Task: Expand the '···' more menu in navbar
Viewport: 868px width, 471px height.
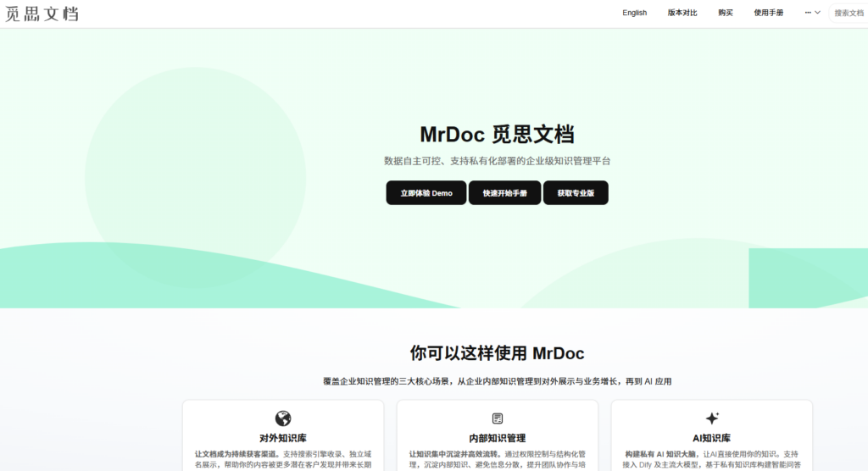Action: (811, 13)
